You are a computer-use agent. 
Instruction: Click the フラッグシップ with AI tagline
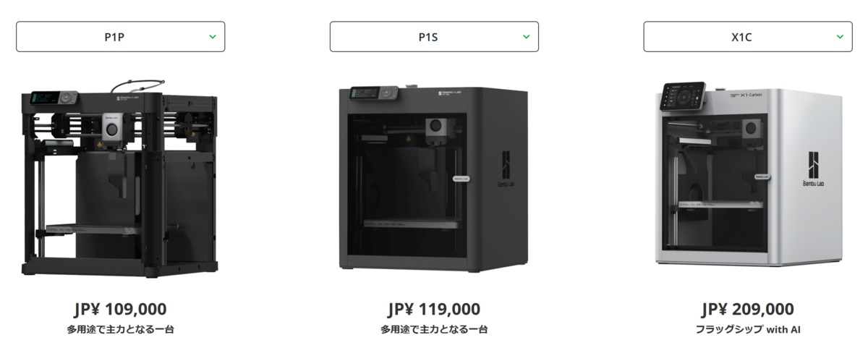(x=748, y=329)
